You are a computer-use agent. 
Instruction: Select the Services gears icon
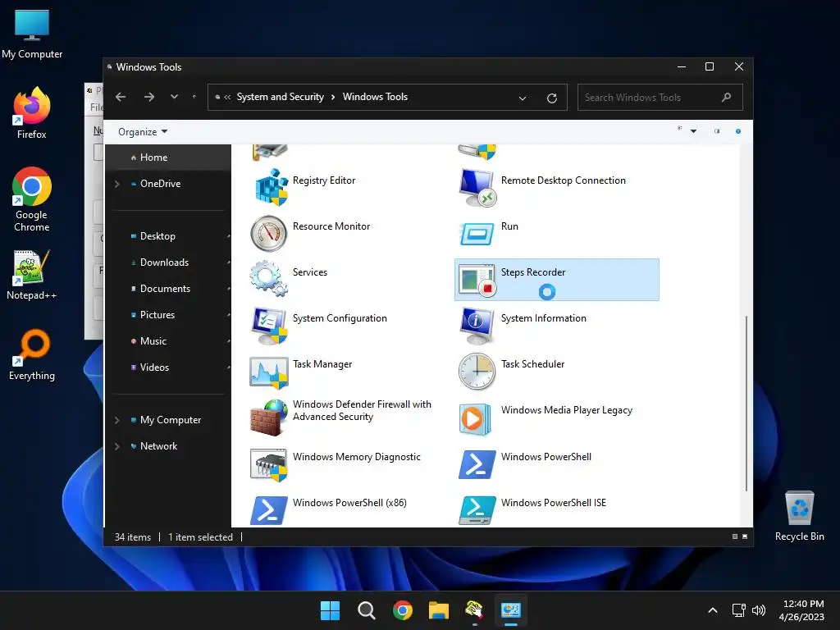click(269, 279)
